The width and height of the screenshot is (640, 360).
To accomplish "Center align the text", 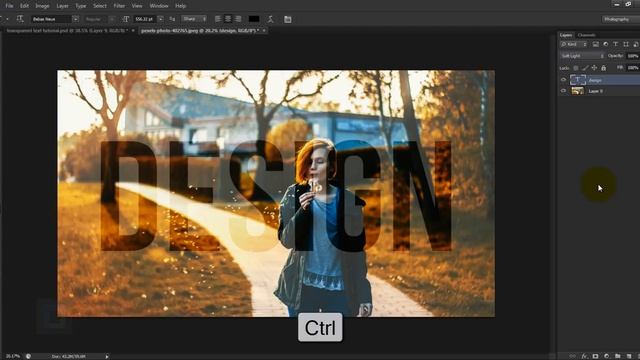I will pyautogui.click(x=228, y=19).
